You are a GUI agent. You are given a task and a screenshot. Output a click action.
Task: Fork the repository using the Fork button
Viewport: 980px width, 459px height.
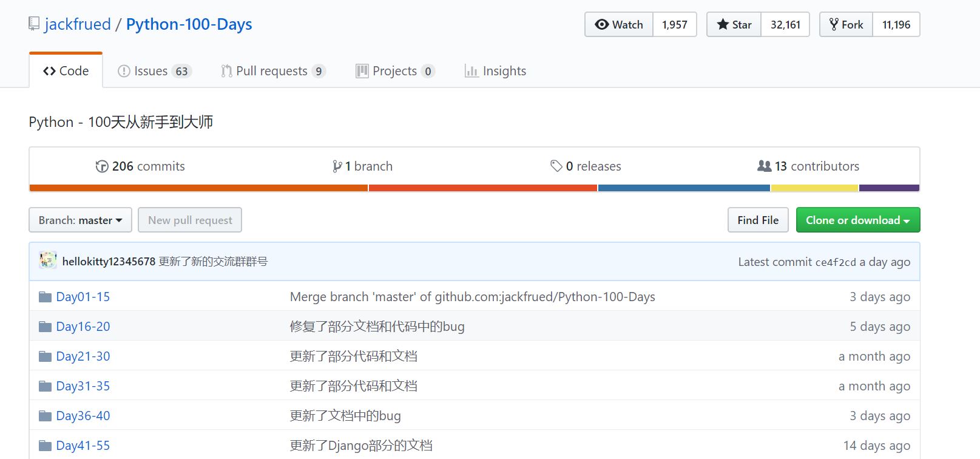point(847,25)
